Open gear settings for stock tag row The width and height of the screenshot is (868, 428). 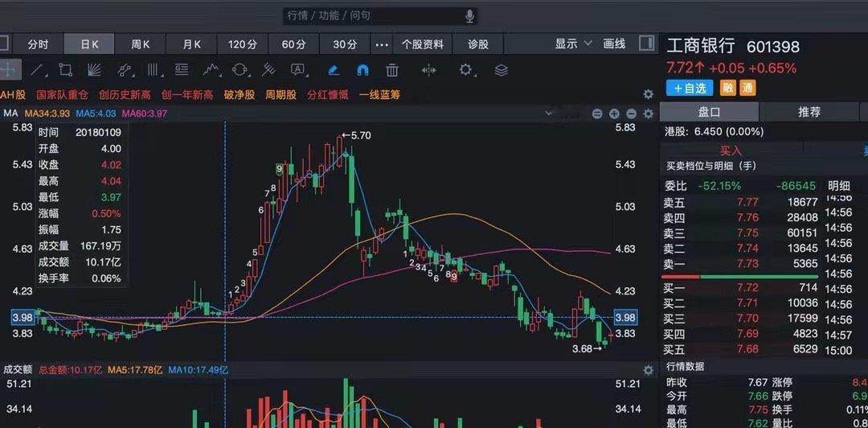point(649,94)
